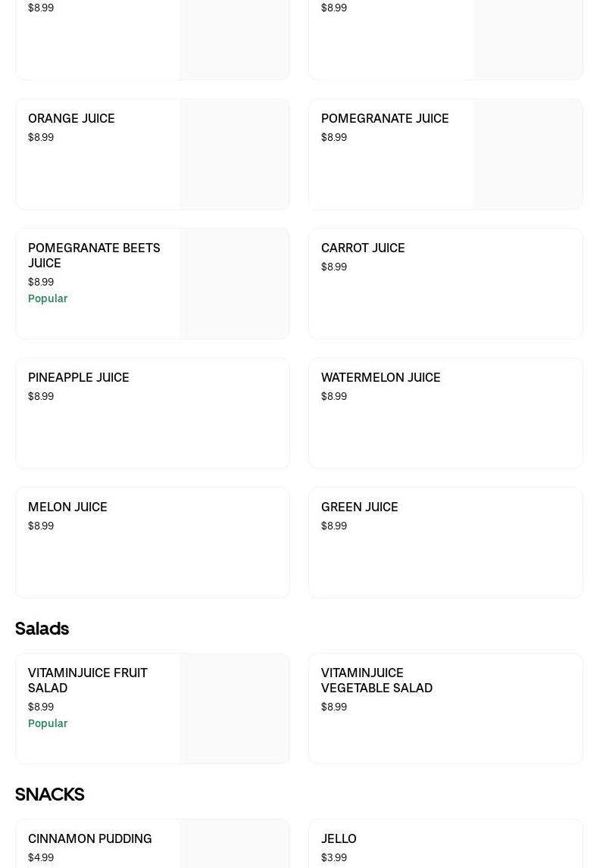Image resolution: width=609 pixels, height=868 pixels.
Task: Click the Pomegranate Juice photo thumbnail
Action: 528,155
